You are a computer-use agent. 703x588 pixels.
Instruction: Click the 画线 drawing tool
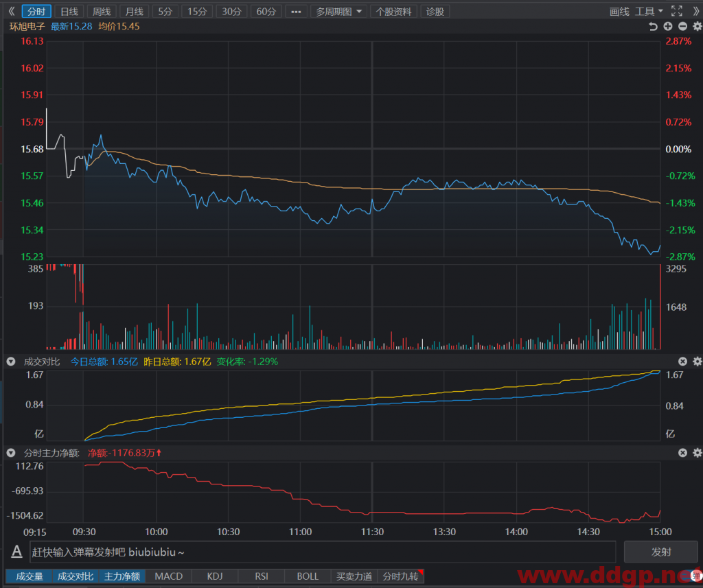pos(619,12)
